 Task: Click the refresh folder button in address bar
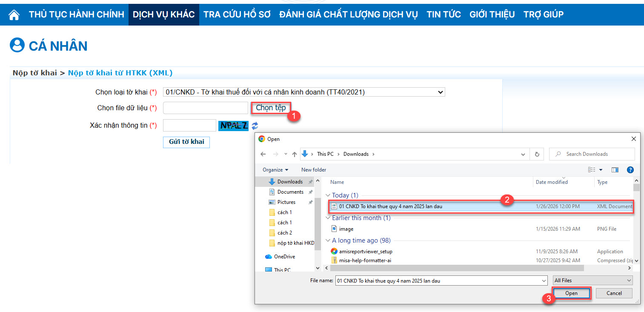tap(537, 154)
